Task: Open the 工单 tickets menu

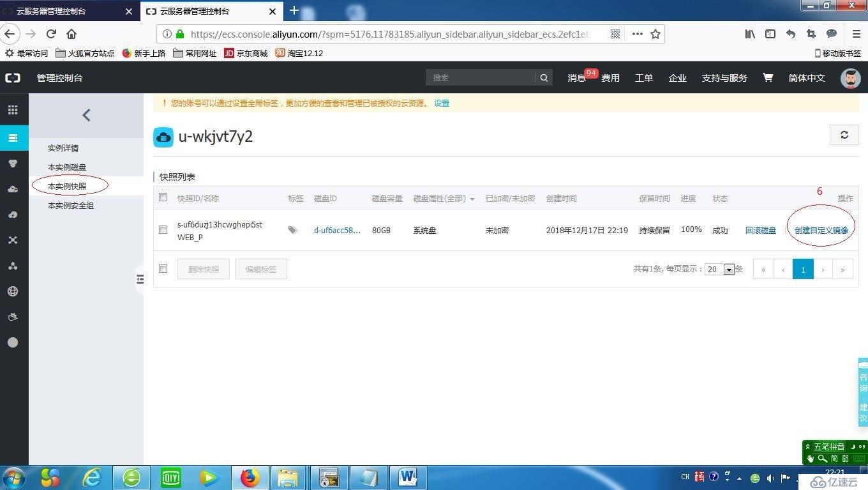Action: coord(644,78)
